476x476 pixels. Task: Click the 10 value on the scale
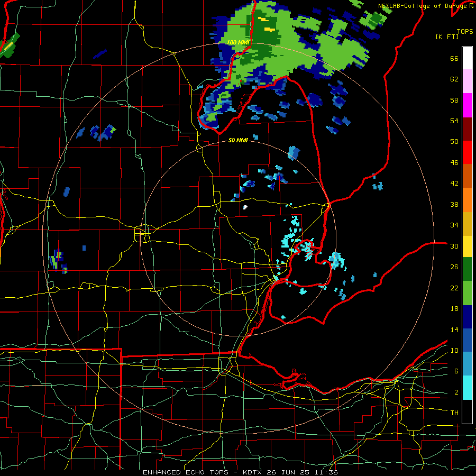pos(454,350)
